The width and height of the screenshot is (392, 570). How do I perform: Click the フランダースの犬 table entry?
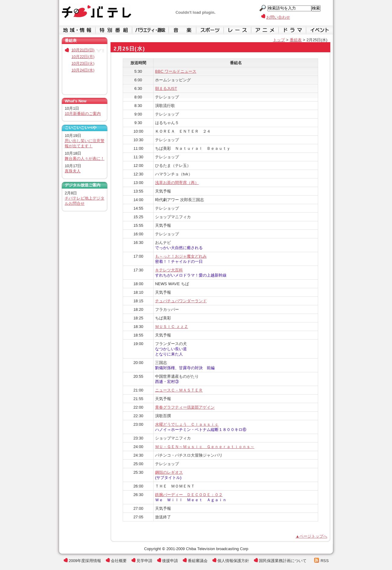click(171, 344)
